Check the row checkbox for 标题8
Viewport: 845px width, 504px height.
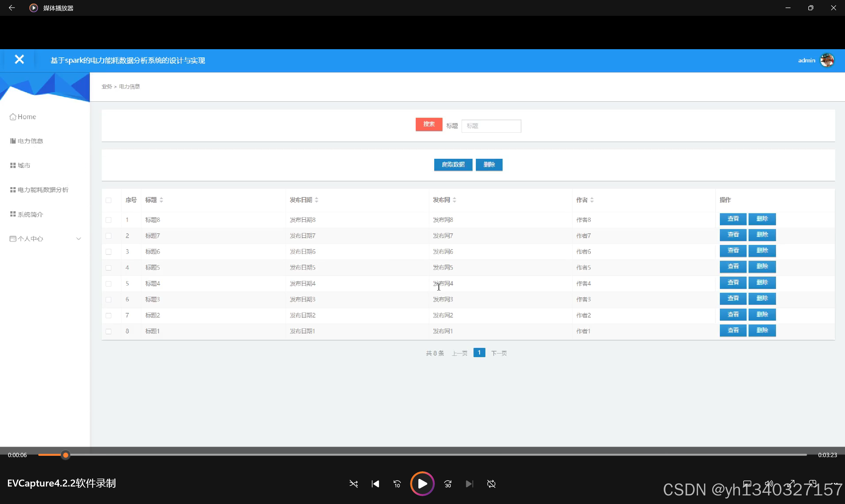click(x=108, y=220)
